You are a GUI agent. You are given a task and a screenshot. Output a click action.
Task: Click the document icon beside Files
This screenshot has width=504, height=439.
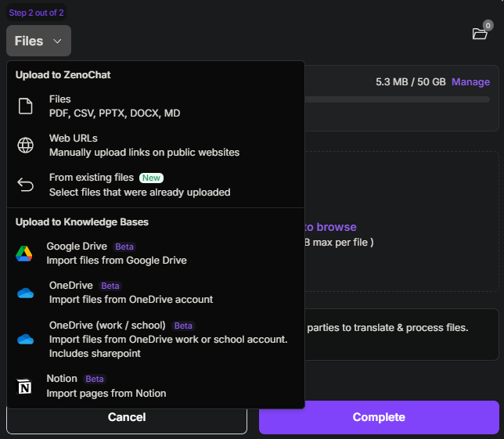pos(25,106)
